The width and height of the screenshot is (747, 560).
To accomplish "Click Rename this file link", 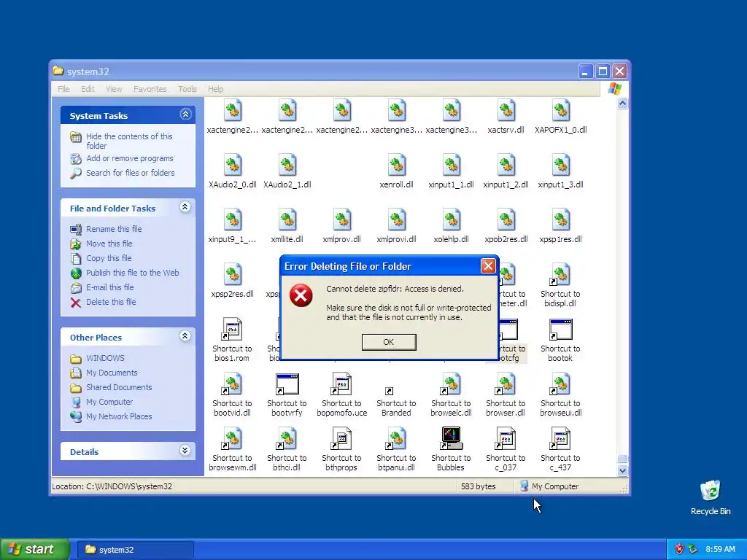I will tap(114, 229).
